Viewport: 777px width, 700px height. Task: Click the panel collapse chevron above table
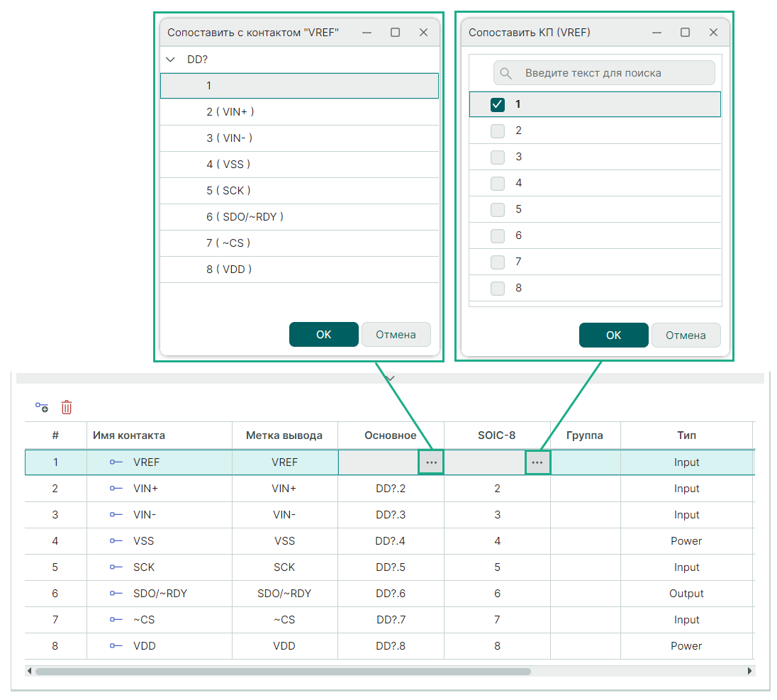[x=390, y=378]
